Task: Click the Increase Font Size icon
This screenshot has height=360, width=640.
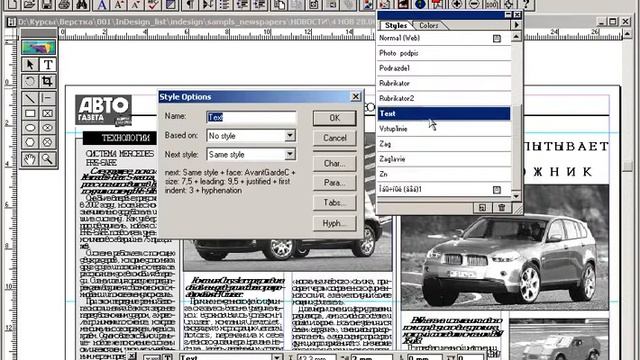Action: pyautogui.click(x=119, y=4)
